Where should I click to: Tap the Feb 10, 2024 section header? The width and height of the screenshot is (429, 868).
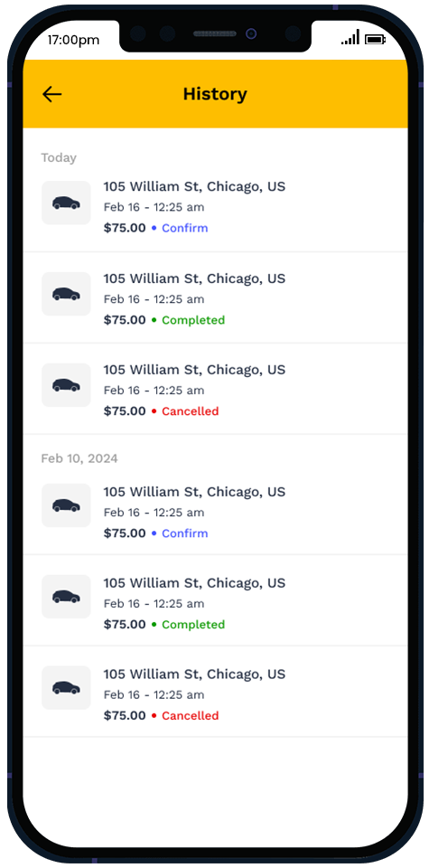pos(79,459)
